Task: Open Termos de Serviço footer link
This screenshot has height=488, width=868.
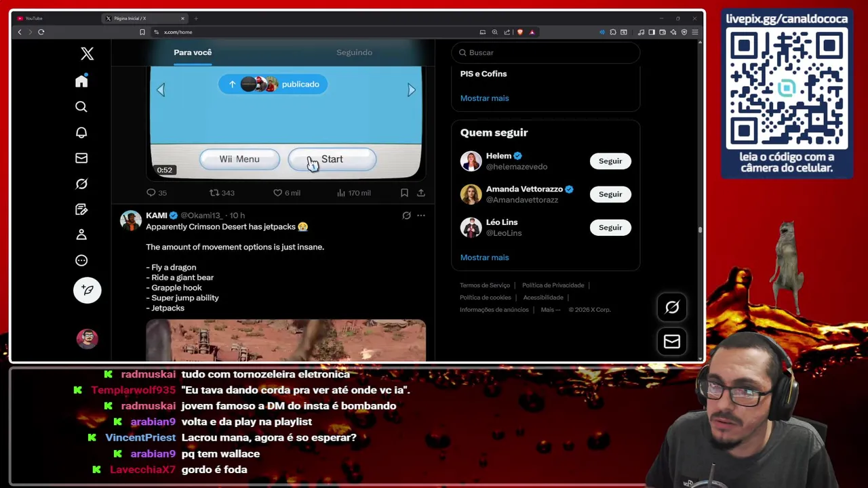Action: (x=485, y=285)
